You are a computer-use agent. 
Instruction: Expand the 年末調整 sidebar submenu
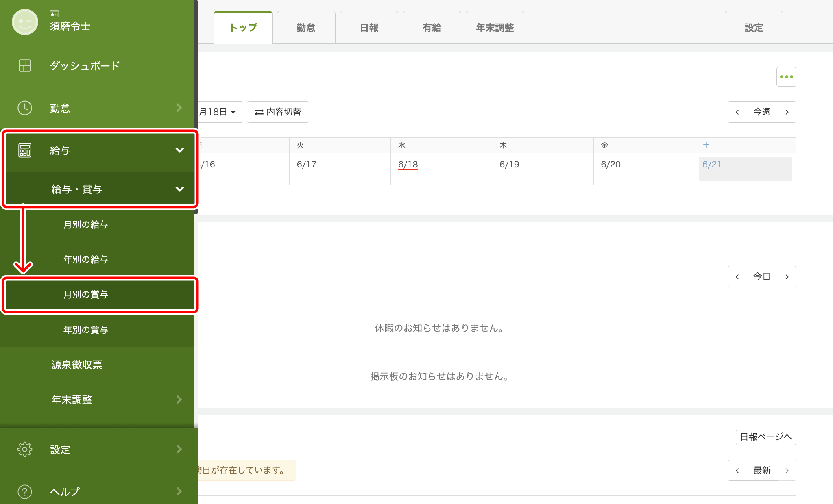179,400
